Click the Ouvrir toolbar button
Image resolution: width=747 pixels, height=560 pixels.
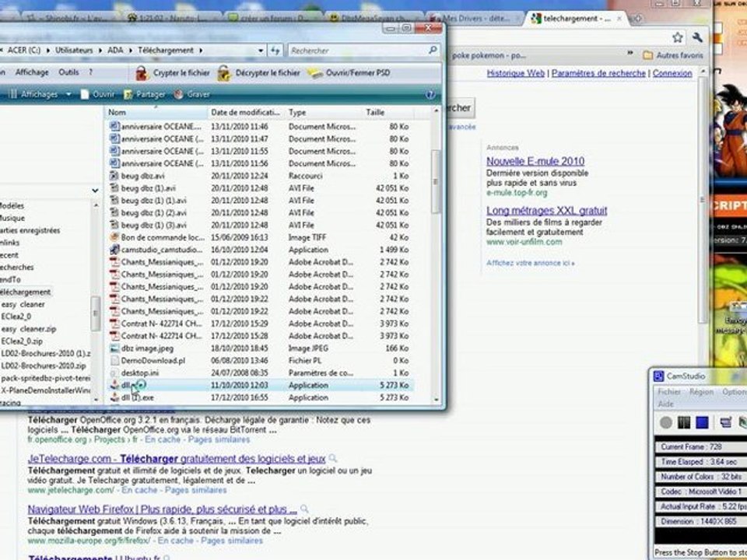pyautogui.click(x=98, y=94)
